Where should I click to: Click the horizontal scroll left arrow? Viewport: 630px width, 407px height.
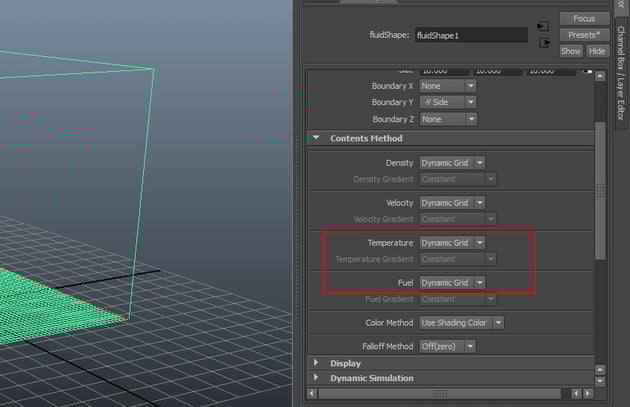[312, 393]
